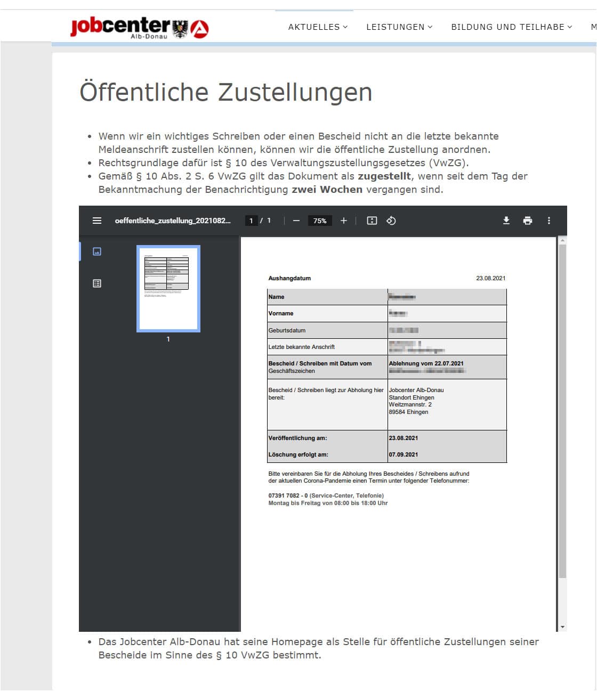The width and height of the screenshot is (597, 700).
Task: Show the PDF document outline
Action: [x=97, y=283]
